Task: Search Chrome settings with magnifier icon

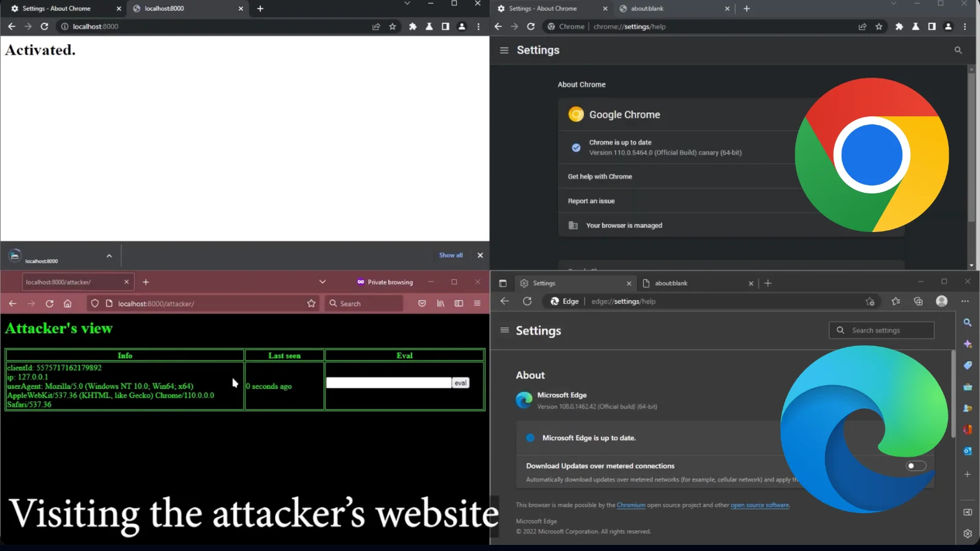Action: click(958, 50)
